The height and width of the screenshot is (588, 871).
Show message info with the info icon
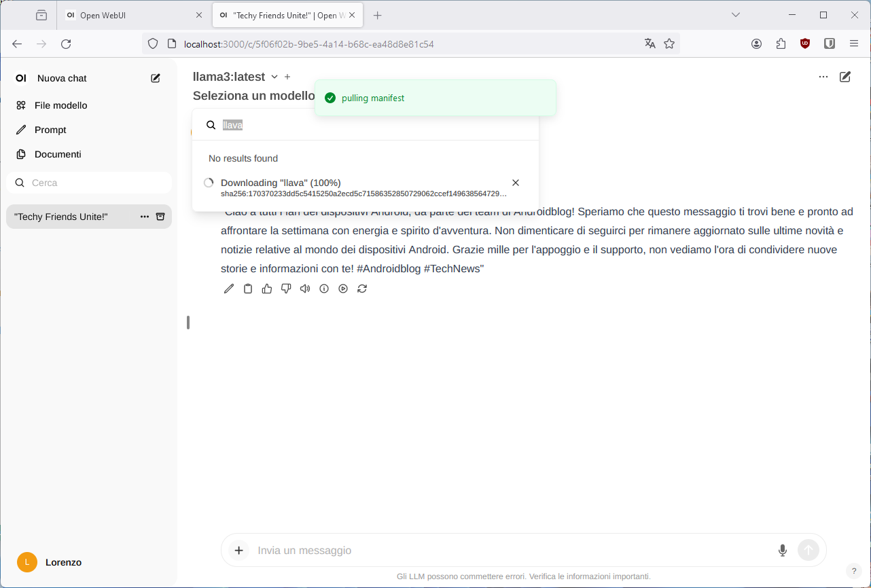click(324, 288)
